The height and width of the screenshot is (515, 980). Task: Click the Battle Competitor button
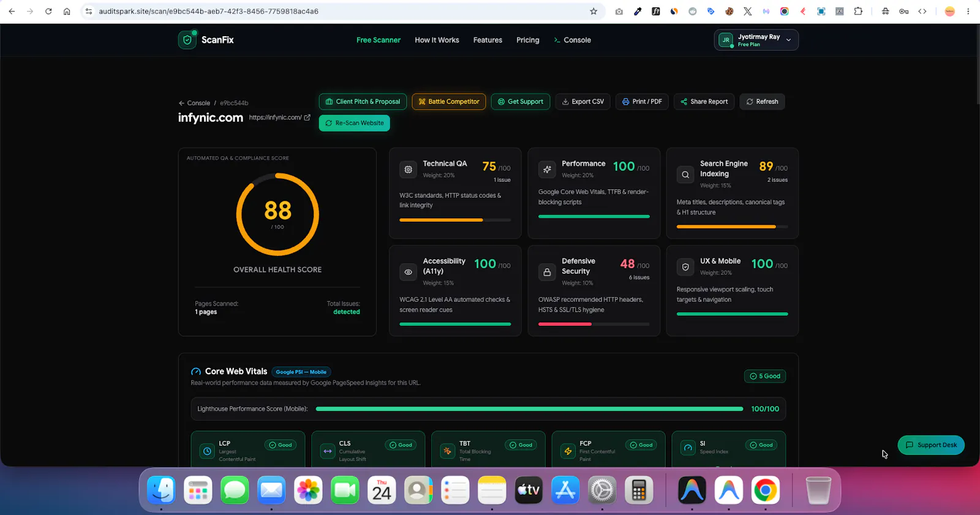click(449, 102)
